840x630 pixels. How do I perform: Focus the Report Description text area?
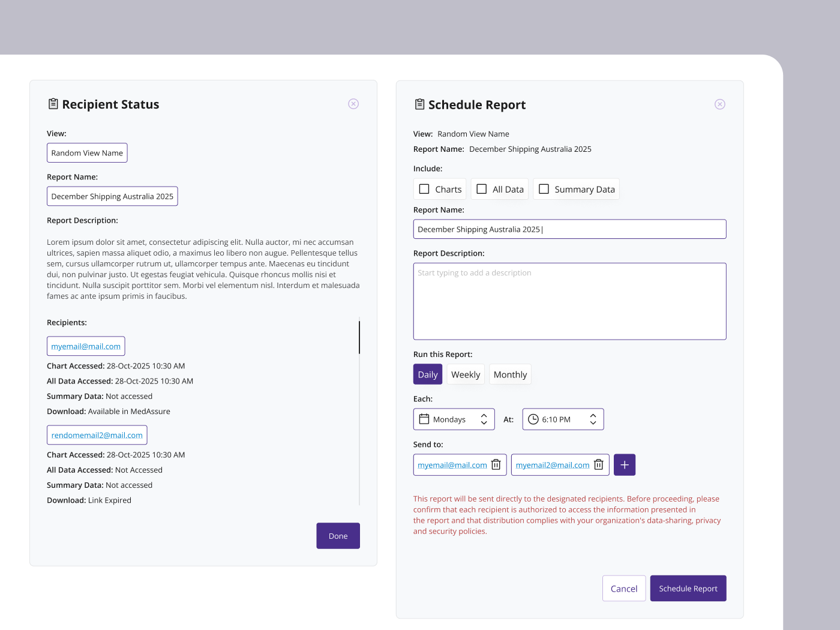tap(570, 301)
